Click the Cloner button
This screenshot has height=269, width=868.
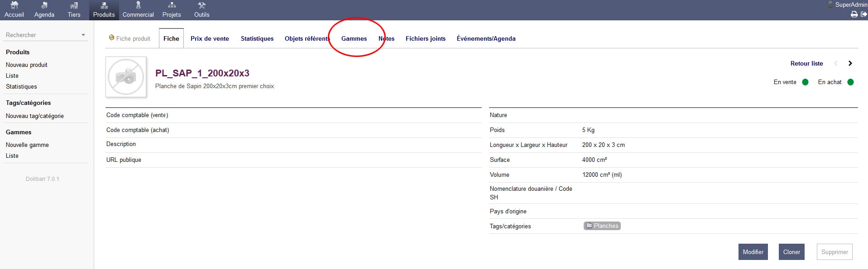[791, 252]
